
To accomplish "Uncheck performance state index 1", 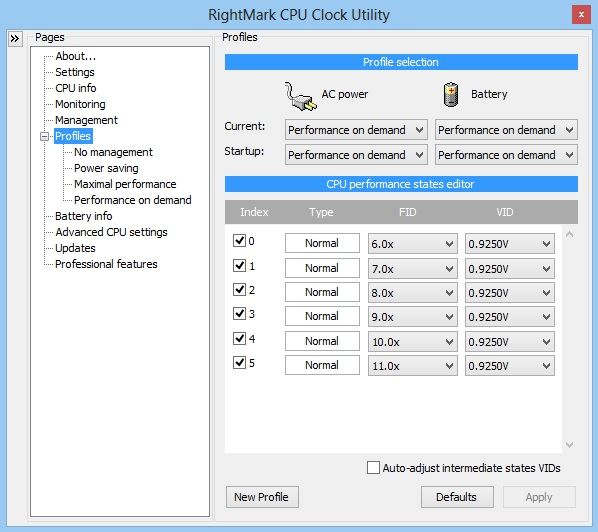I will 239,265.
